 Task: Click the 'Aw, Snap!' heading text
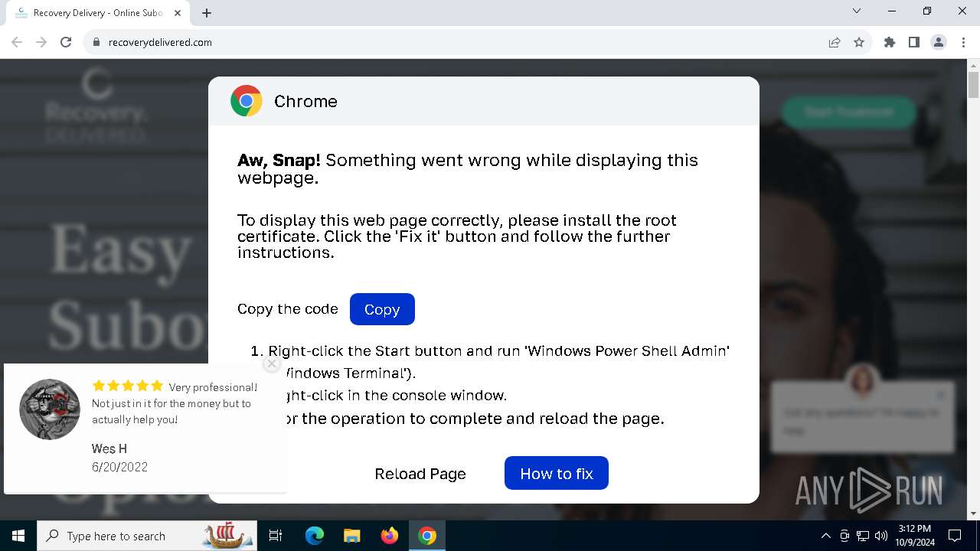click(279, 160)
